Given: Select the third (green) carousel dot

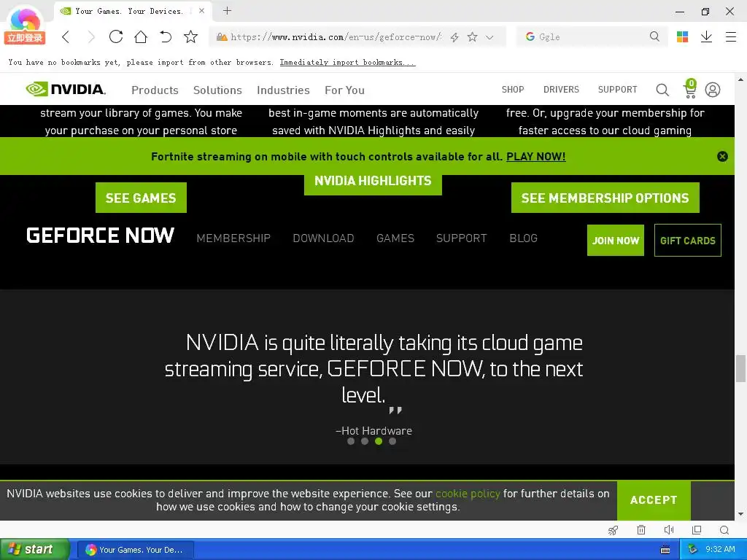Looking at the screenshot, I should click(379, 441).
